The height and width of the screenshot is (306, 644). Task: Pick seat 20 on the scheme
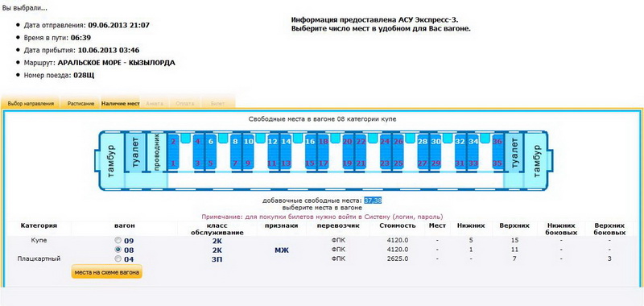click(348, 142)
